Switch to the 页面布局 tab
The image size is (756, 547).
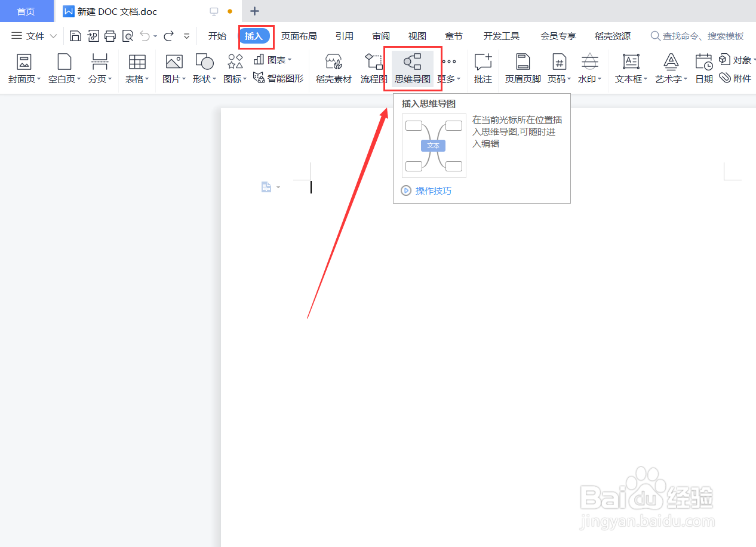tap(299, 36)
